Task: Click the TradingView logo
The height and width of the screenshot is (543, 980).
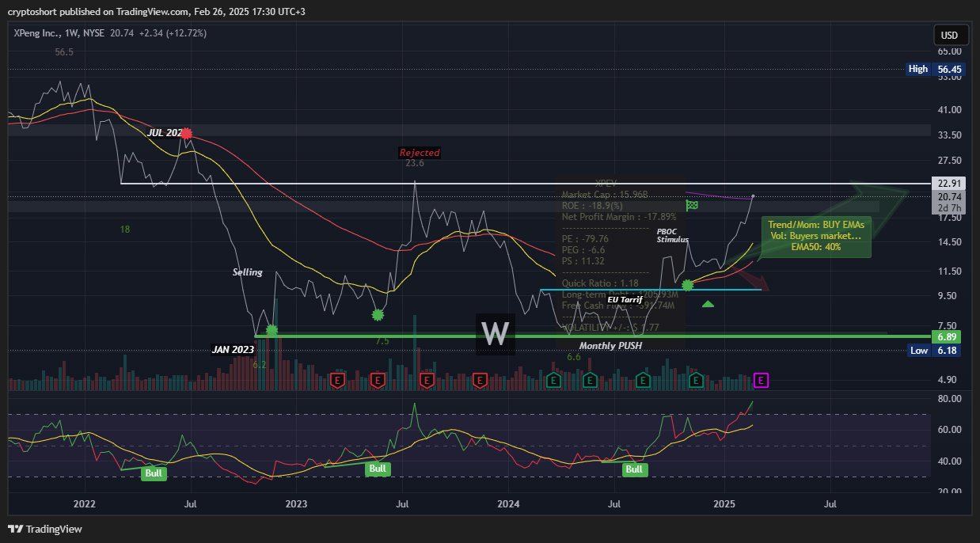Action: [45, 529]
